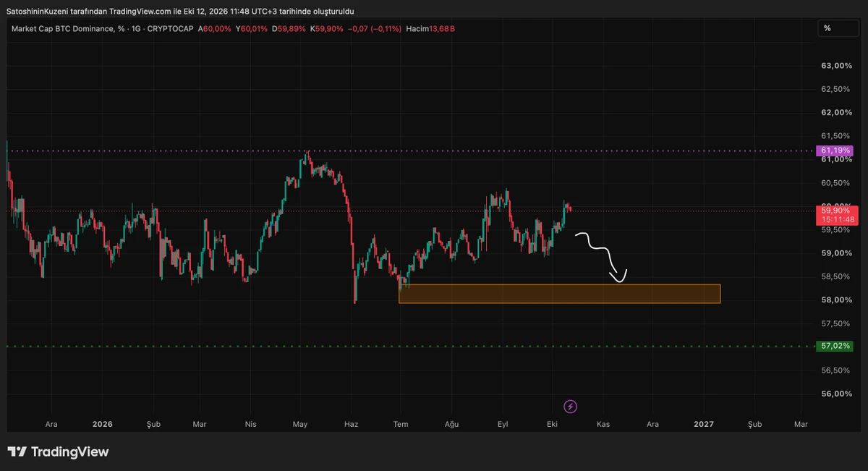The image size is (868, 471).
Task: Click the 61,50% price axis label
Action: tap(836, 136)
